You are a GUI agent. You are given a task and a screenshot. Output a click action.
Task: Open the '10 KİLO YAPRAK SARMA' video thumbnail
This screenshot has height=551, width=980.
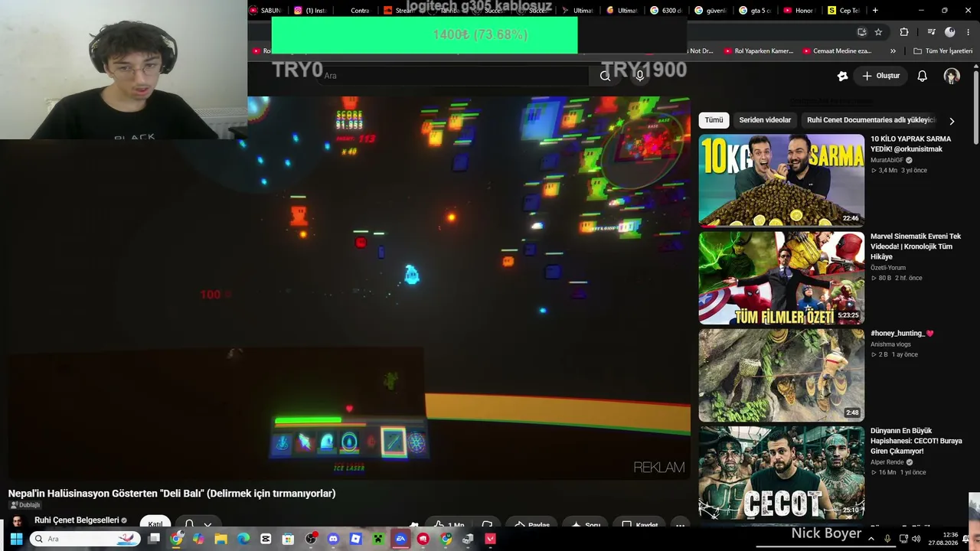(781, 181)
